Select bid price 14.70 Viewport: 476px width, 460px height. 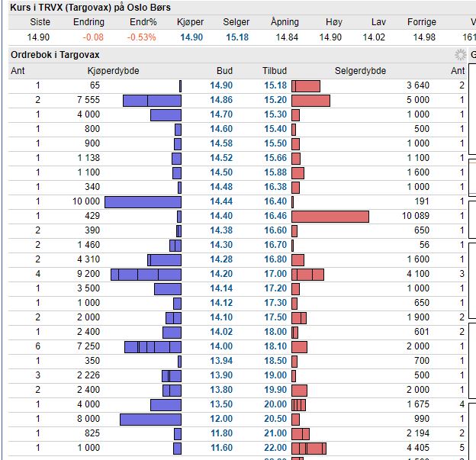point(221,114)
